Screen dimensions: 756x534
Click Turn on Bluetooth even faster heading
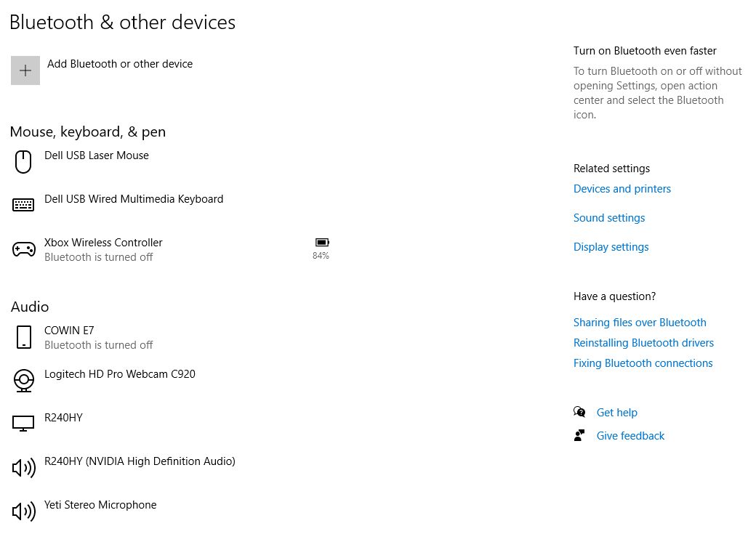[645, 51]
